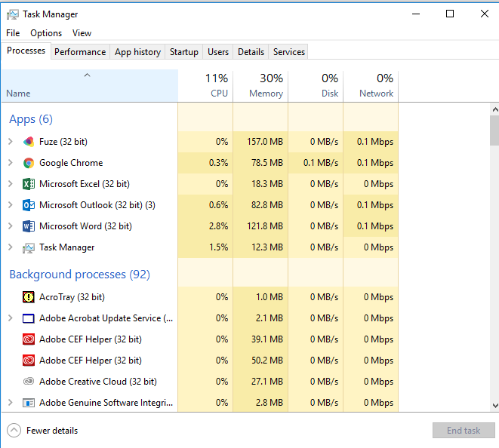The width and height of the screenshot is (499, 448).
Task: Click the 121.8 MB memory value
Action: coord(265,226)
